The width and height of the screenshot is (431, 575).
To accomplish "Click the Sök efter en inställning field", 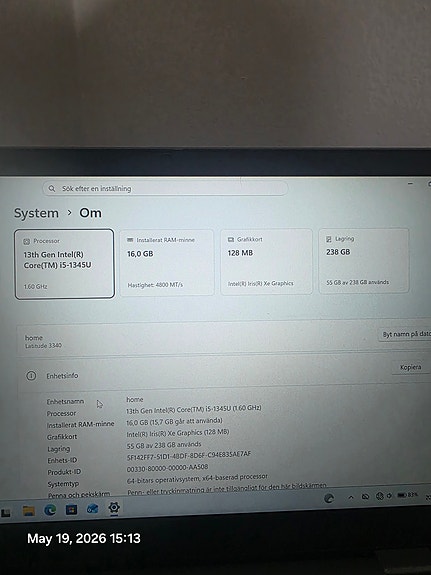I will [x=165, y=188].
